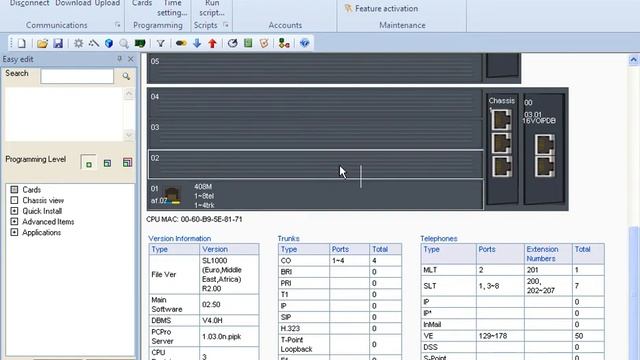Click the green book toolbar icon
The image size is (640, 360).
tap(248, 43)
